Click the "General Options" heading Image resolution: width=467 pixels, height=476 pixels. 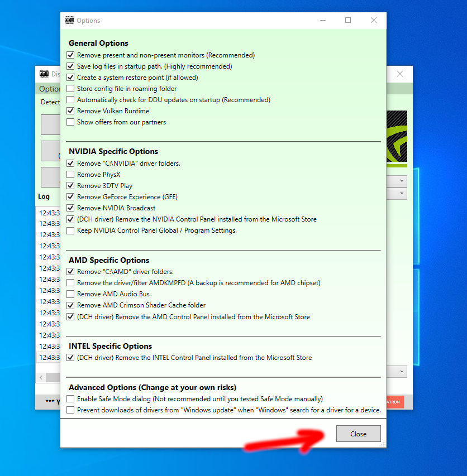pos(98,43)
